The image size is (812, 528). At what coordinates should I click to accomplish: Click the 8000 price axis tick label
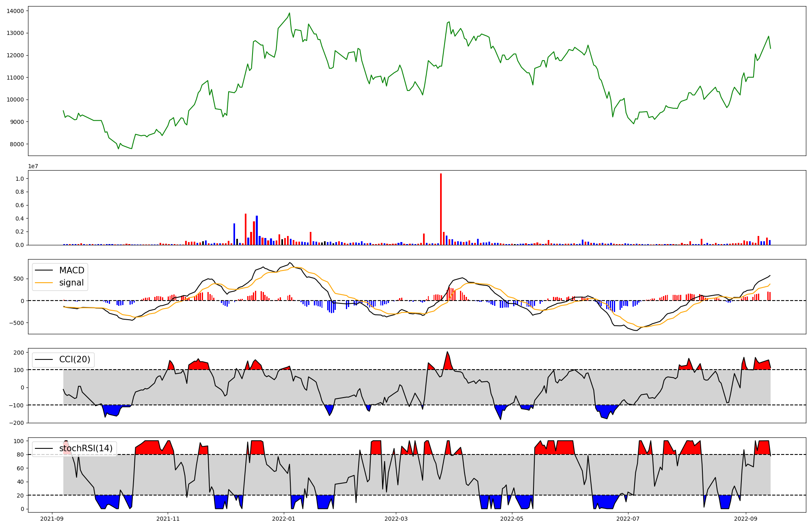(17, 144)
